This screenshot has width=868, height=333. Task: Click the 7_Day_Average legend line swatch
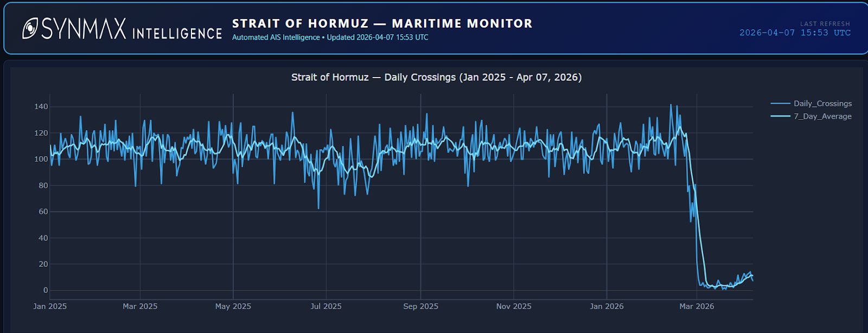[x=780, y=117]
